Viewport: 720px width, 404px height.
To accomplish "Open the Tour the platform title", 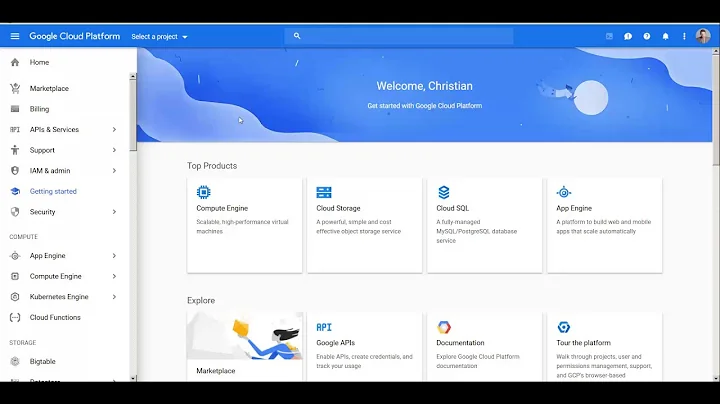I will point(584,343).
